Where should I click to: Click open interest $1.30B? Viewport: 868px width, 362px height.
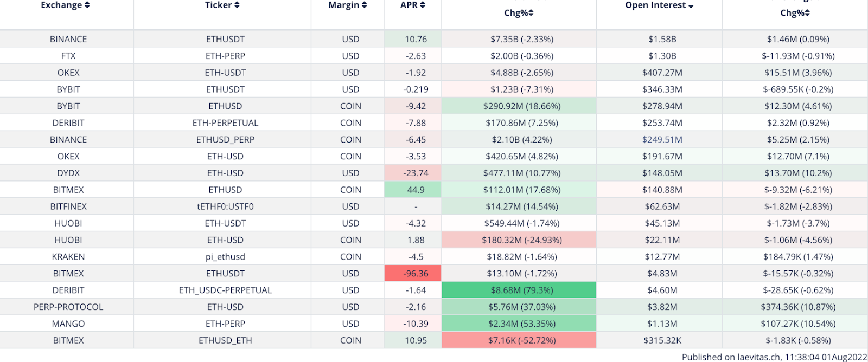coord(659,56)
